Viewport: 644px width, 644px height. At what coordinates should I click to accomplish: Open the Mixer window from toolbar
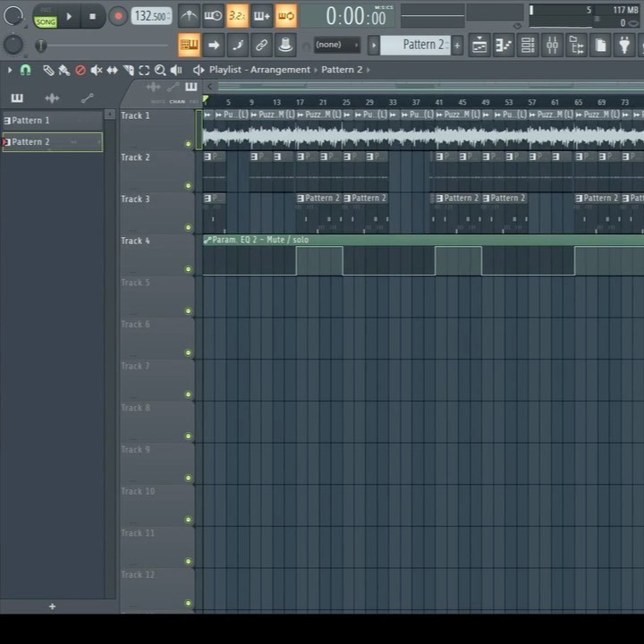(x=552, y=45)
